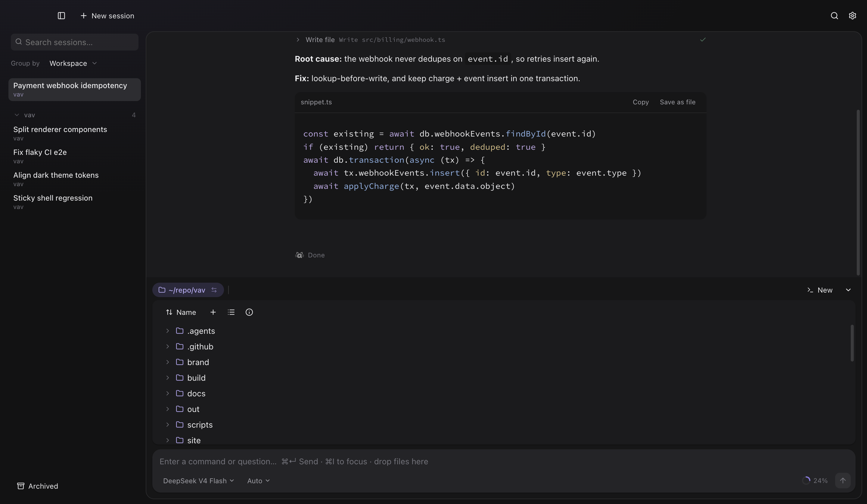Click the swap workspace arrows icon
Image resolution: width=867 pixels, height=504 pixels.
click(x=214, y=290)
